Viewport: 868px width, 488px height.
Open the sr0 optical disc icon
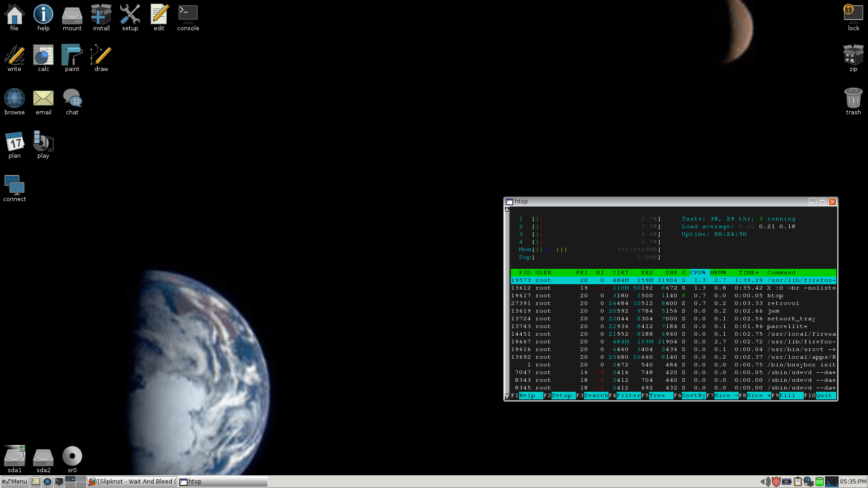(72, 460)
